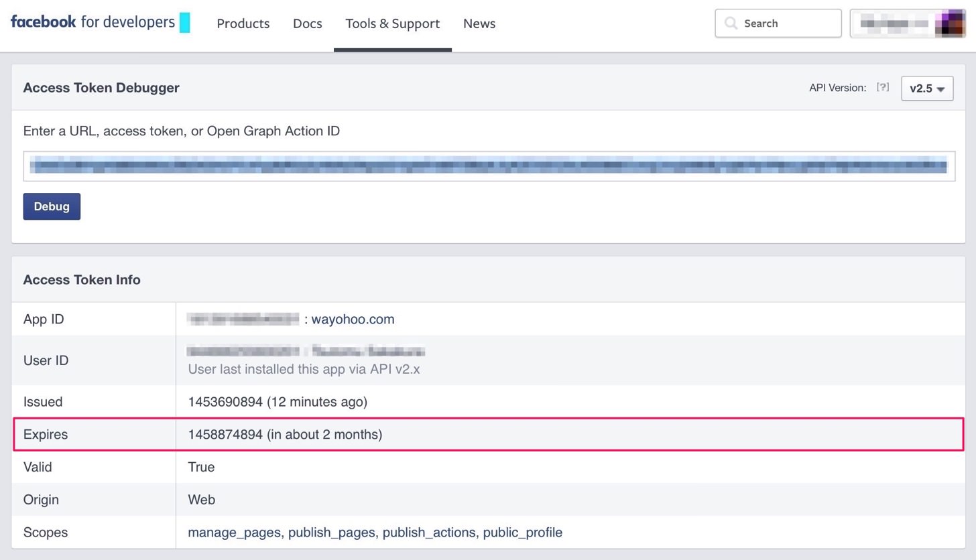Open the Docs menu
The height and width of the screenshot is (560, 976).
[308, 23]
